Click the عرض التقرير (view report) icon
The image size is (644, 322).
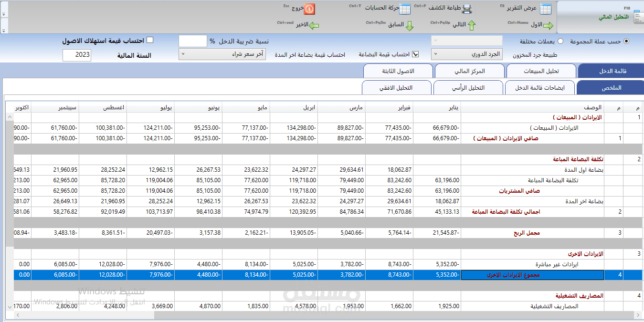tap(545, 9)
